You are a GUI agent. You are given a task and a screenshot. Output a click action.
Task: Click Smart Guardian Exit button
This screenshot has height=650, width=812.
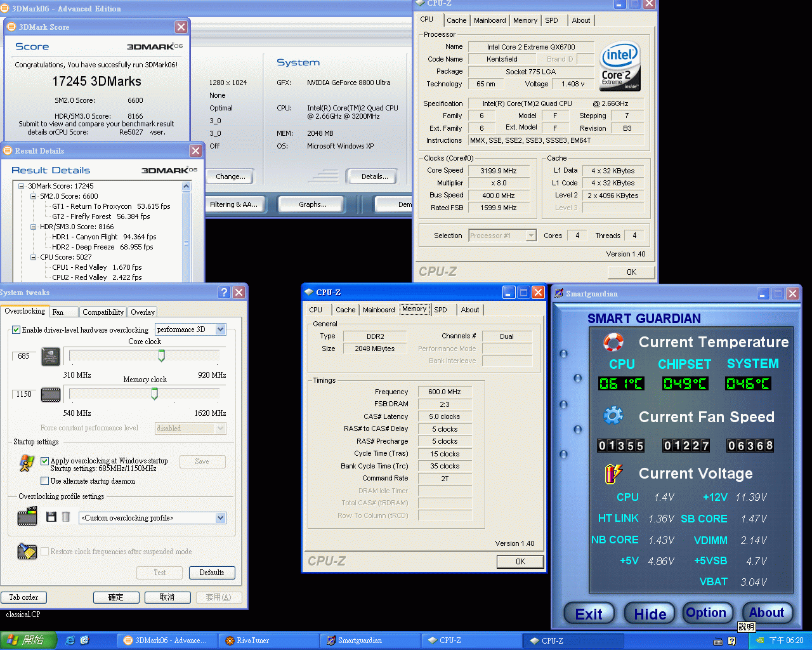(589, 613)
